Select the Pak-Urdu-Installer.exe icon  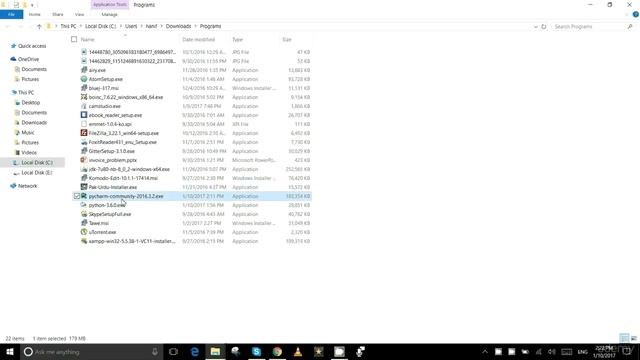pyautogui.click(x=84, y=187)
